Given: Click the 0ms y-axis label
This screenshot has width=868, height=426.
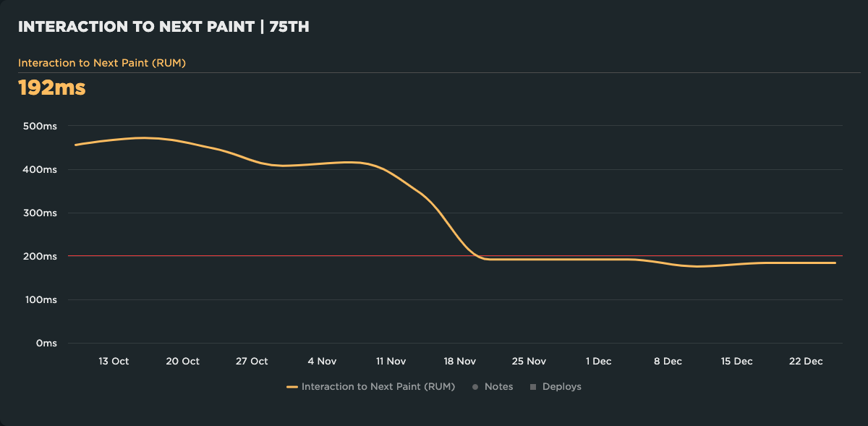Looking at the screenshot, I should point(47,343).
